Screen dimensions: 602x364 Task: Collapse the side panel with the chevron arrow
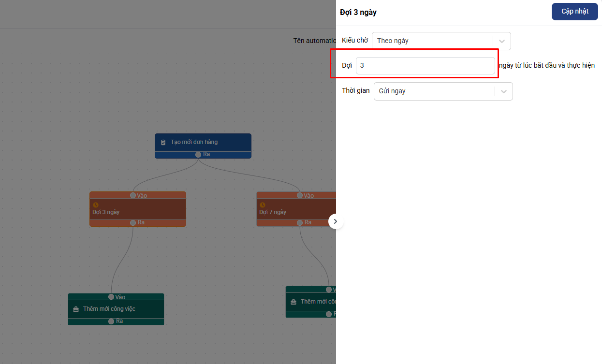(x=336, y=221)
